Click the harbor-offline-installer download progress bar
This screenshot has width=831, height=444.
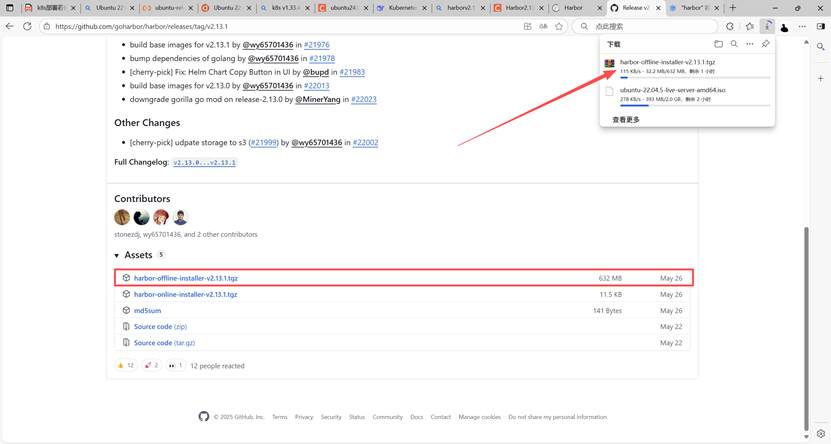(x=695, y=77)
